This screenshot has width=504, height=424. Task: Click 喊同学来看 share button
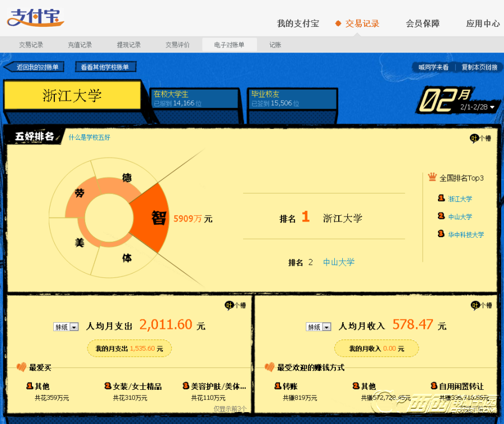433,67
